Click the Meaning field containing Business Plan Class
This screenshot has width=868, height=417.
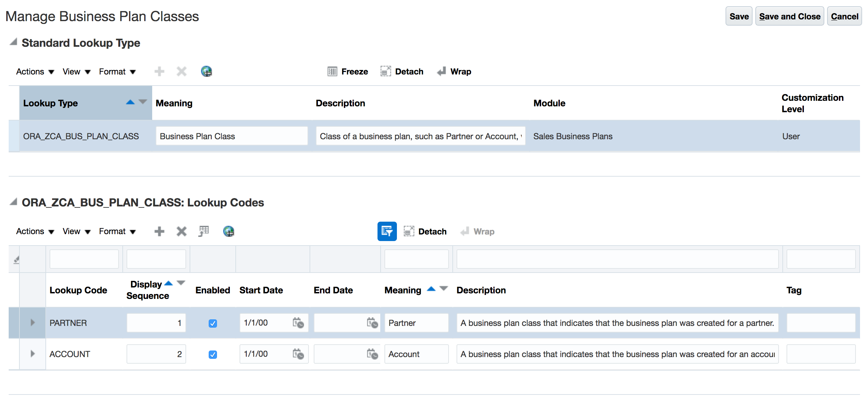coord(231,136)
